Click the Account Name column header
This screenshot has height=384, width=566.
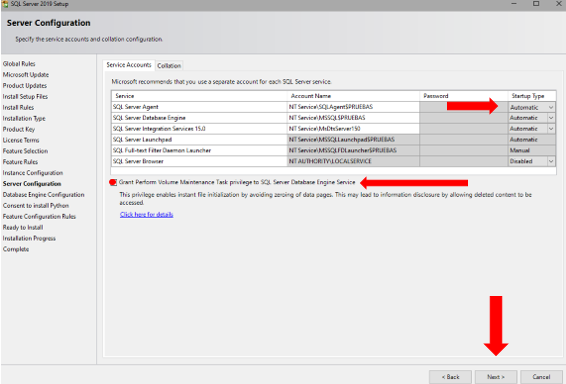tap(353, 96)
